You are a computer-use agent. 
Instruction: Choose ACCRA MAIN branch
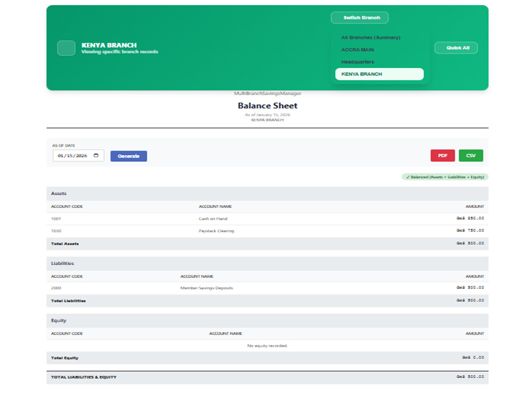tap(379, 49)
